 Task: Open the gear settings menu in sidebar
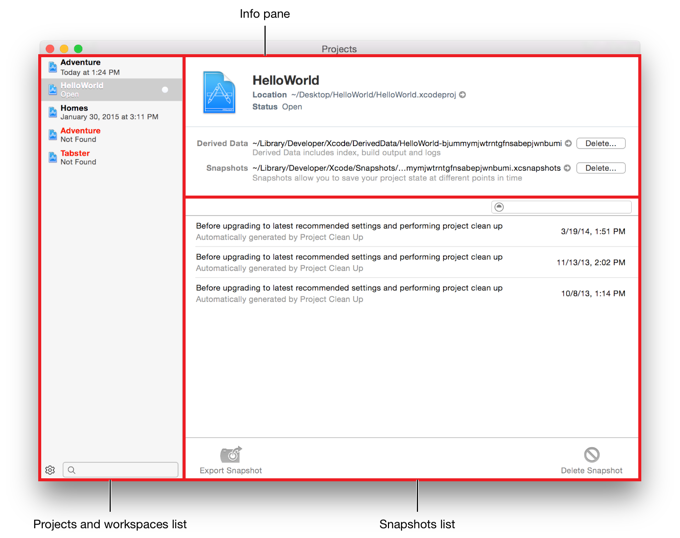pyautogui.click(x=50, y=470)
